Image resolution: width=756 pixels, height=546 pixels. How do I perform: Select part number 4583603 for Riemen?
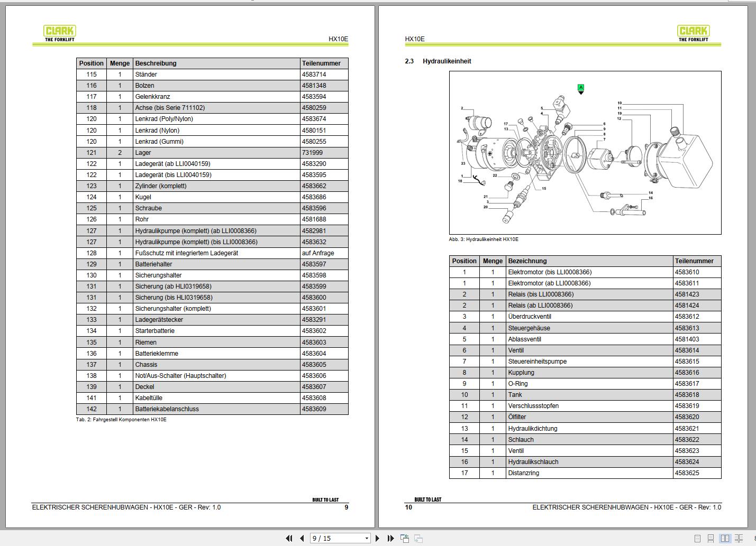314,343
